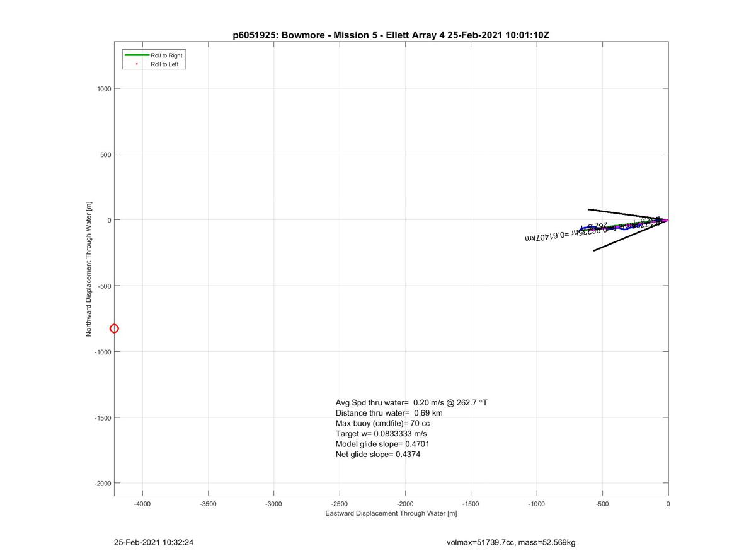756x558 pixels.
Task: Click the 'volmax=51739.7cc, mass=52.569kg' footer text
Action: point(510,542)
